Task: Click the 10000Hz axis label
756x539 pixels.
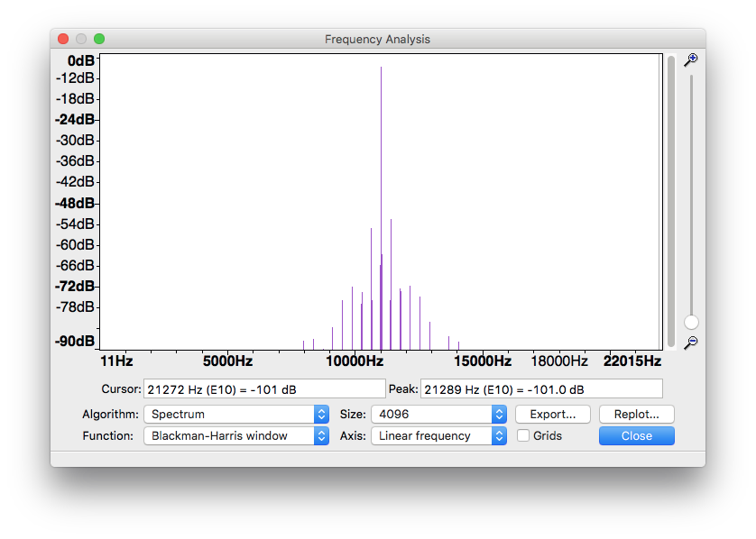Action: click(x=355, y=361)
